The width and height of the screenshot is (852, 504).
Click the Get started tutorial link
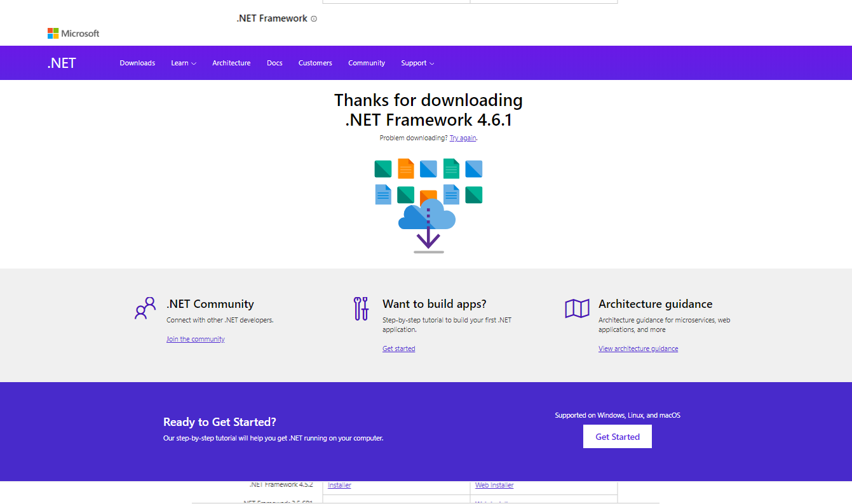coord(399,348)
